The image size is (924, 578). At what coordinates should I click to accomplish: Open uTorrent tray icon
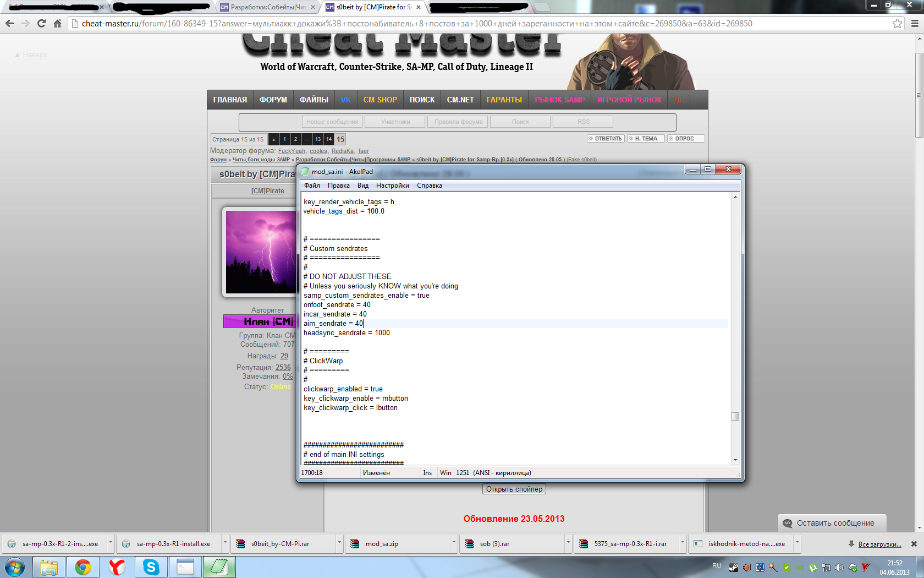(x=813, y=568)
